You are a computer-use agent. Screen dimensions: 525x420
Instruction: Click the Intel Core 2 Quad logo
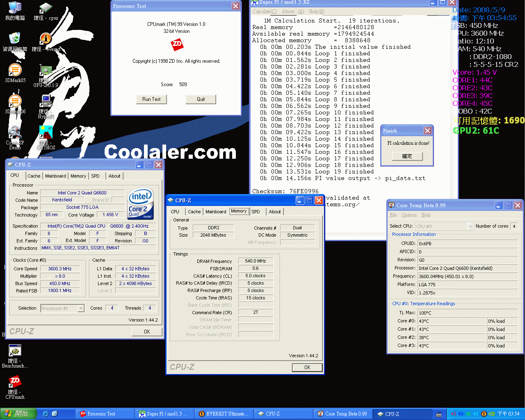pos(140,203)
